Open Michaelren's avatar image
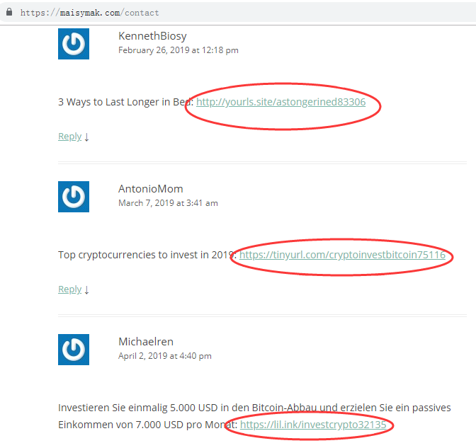Viewport: 476px width, 448px height. [x=74, y=350]
